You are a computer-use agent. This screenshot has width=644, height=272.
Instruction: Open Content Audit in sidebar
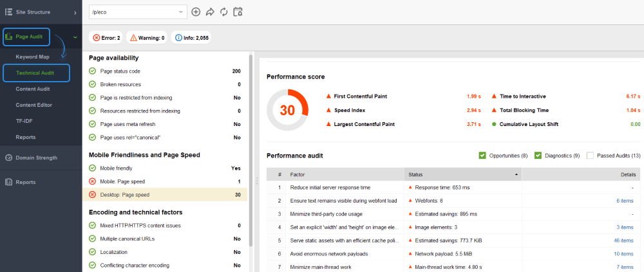32,89
